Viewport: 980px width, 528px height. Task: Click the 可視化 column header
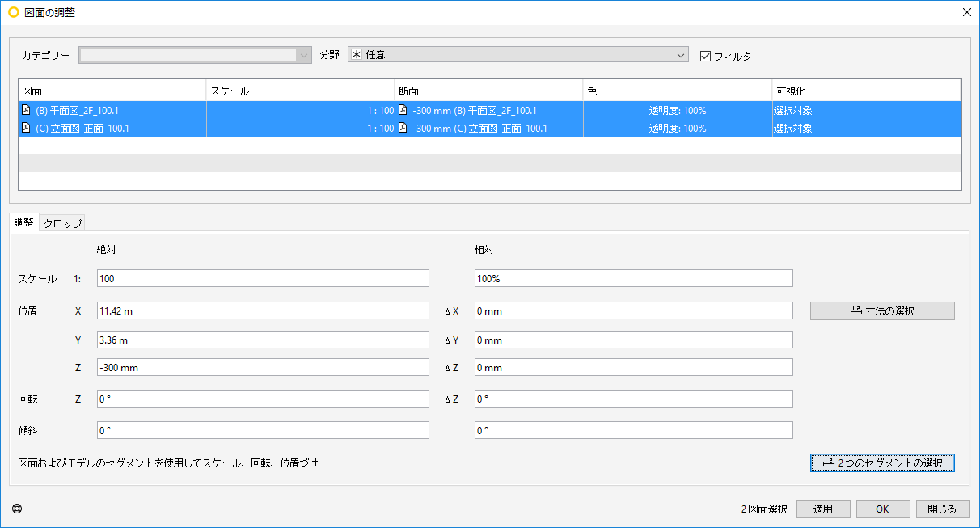866,91
